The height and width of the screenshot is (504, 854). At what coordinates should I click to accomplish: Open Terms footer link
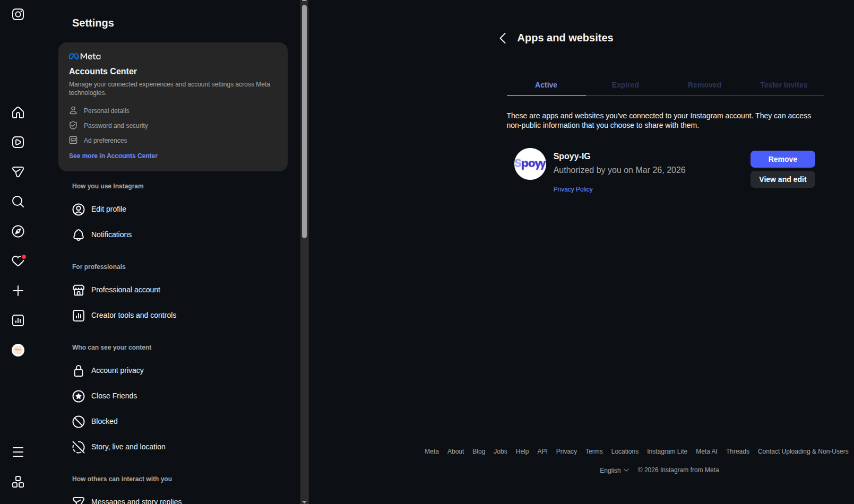pos(594,451)
